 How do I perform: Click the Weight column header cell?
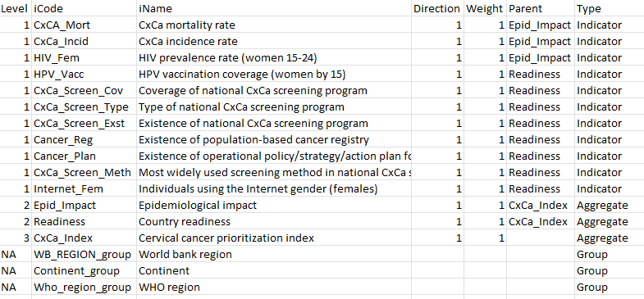(485, 9)
